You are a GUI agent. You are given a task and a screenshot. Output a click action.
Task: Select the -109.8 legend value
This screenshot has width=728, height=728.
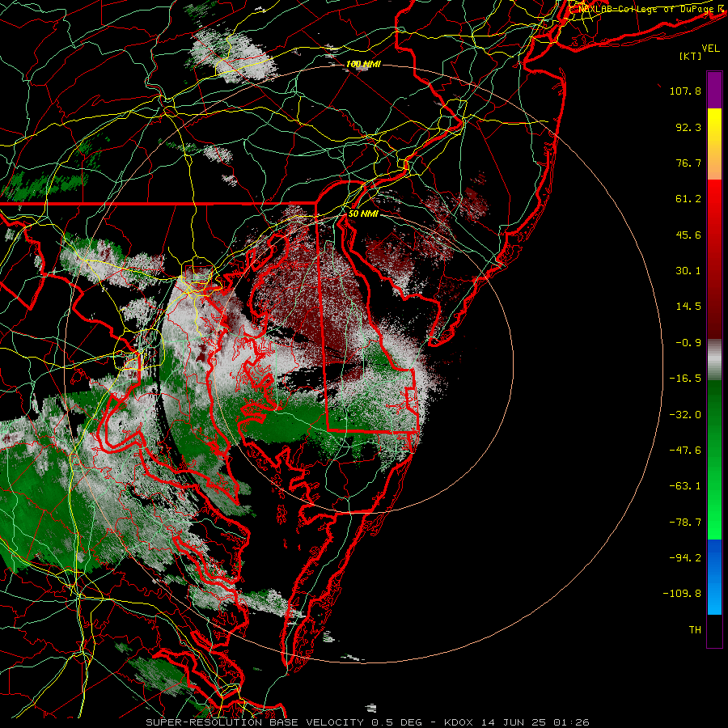682,594
